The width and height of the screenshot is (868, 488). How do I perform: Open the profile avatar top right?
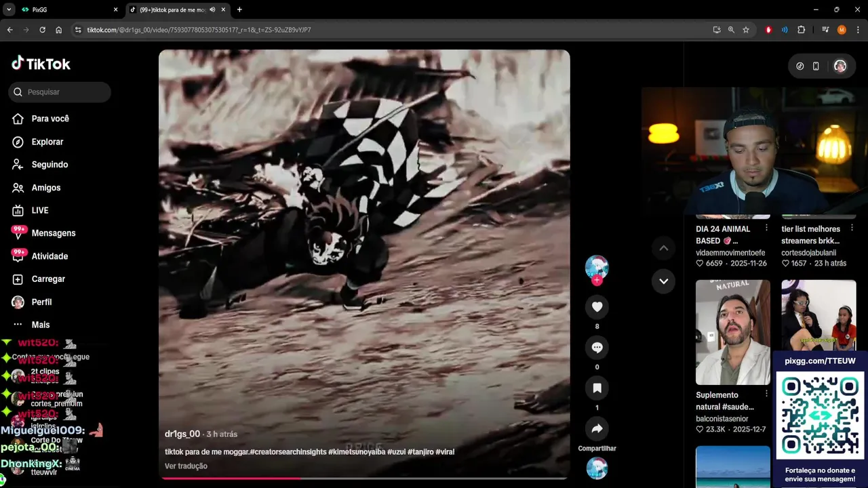[840, 66]
